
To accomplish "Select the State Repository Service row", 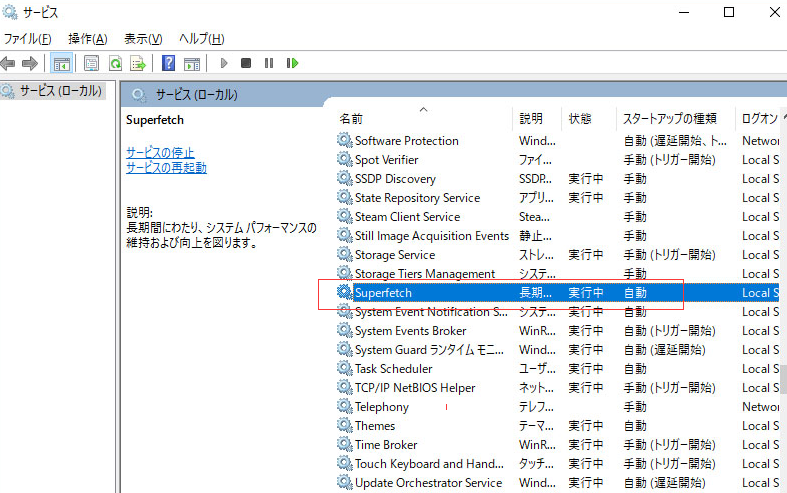I will pos(558,197).
